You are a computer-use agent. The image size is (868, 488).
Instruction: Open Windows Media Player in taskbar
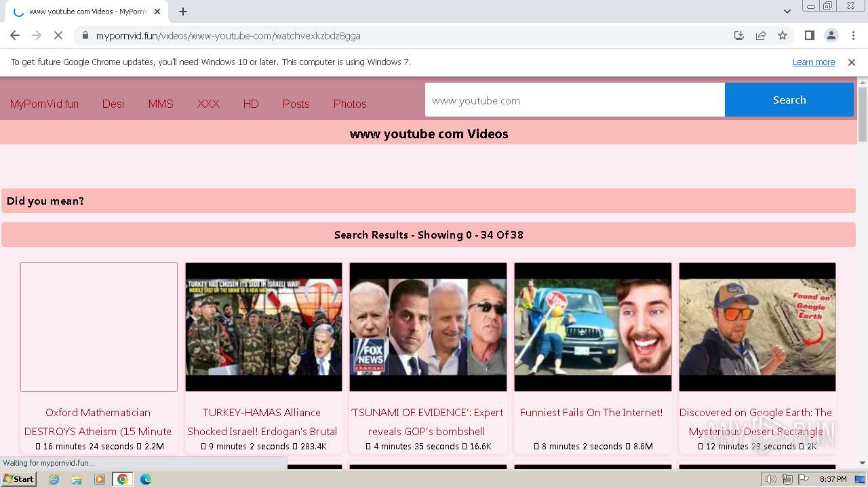(x=100, y=479)
